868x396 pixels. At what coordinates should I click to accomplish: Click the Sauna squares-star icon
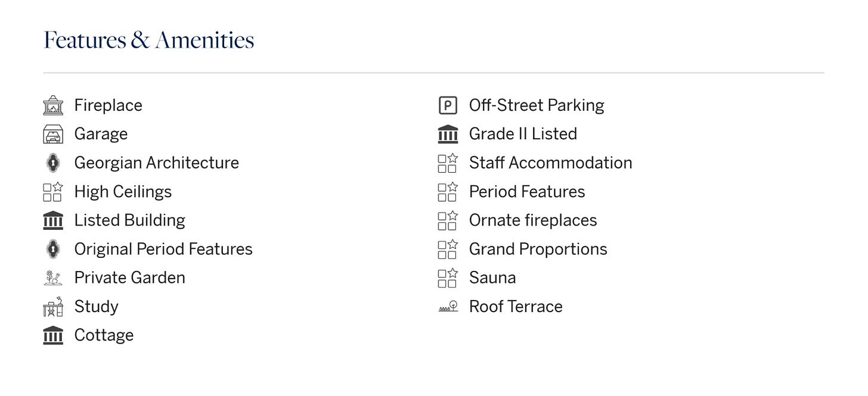pos(448,278)
